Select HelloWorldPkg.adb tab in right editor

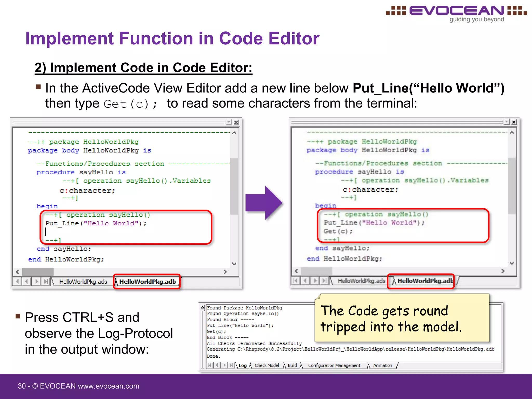425,281
